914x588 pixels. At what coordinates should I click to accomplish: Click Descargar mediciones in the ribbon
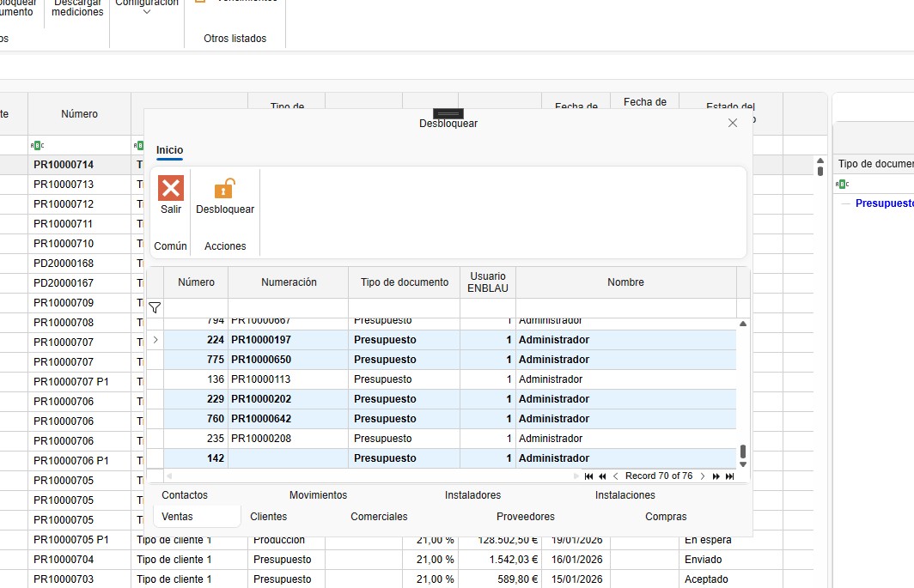coord(77,9)
